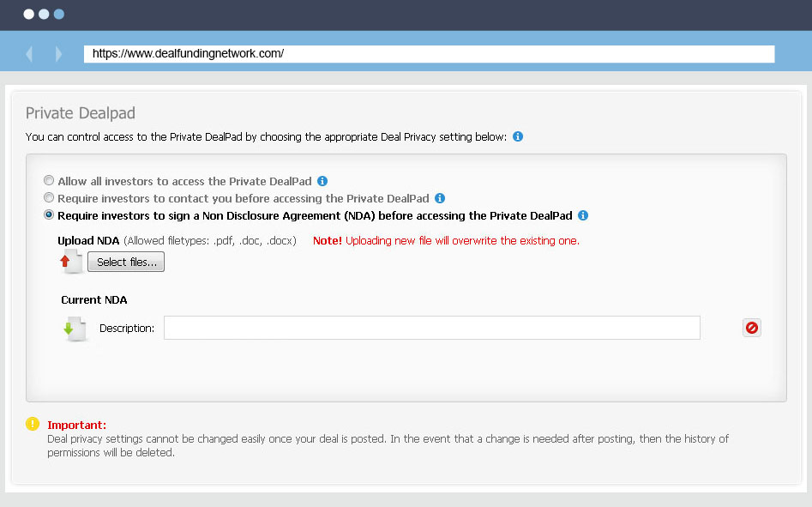Show info icon for 'Allow all investors' option
The width and height of the screenshot is (812, 507).
(x=322, y=181)
